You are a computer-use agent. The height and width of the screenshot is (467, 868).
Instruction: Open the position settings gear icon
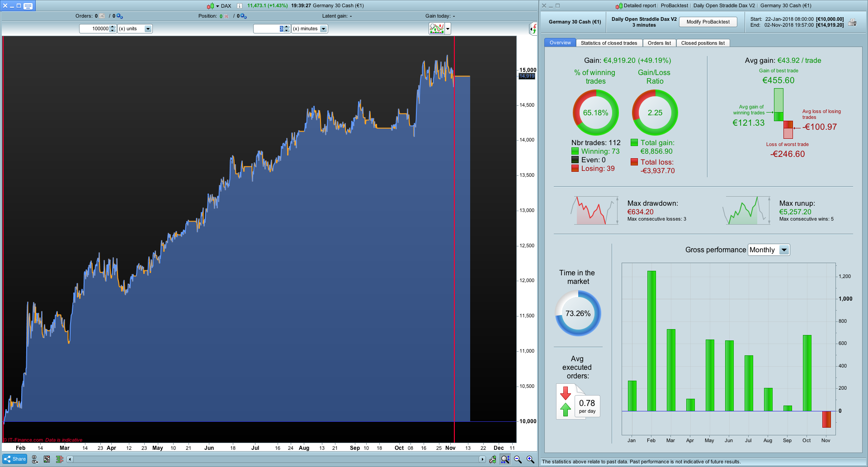point(244,16)
